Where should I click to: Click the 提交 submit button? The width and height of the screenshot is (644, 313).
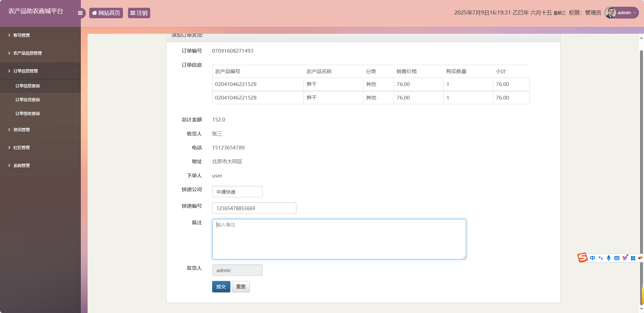(221, 286)
